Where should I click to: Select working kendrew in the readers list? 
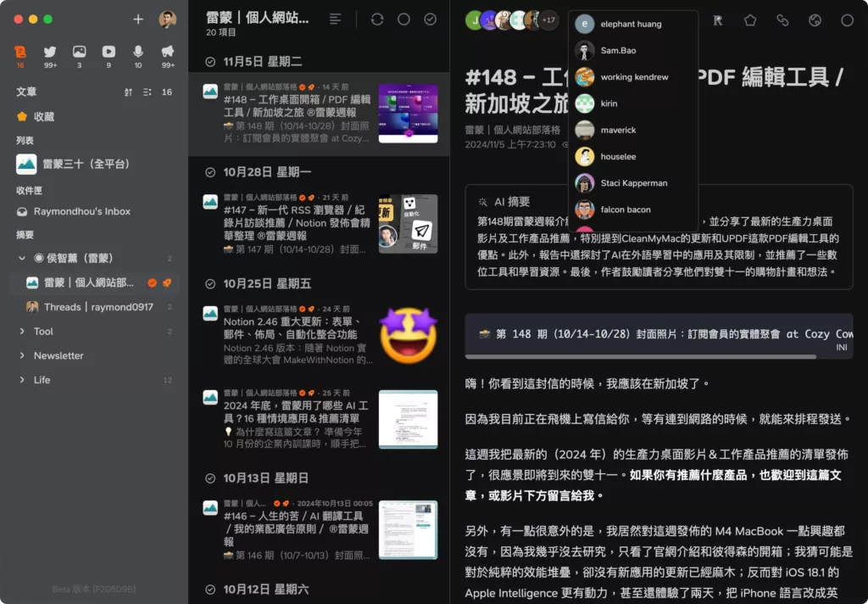tap(632, 77)
